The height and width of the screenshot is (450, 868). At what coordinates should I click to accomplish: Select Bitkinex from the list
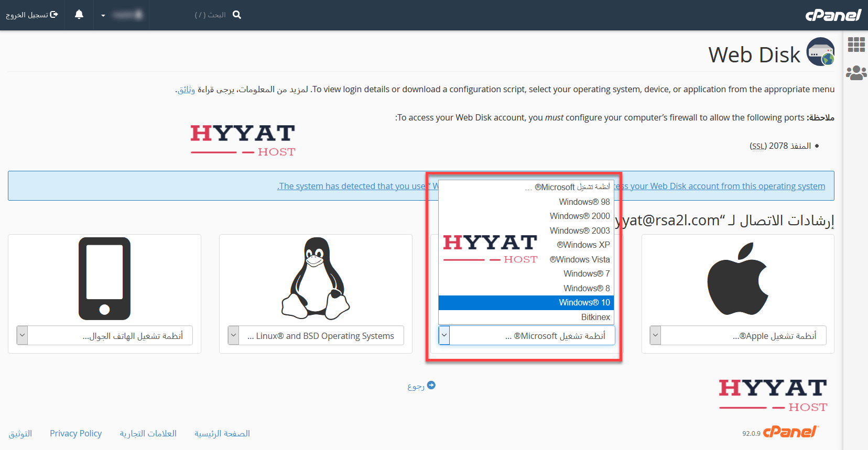coord(525,317)
